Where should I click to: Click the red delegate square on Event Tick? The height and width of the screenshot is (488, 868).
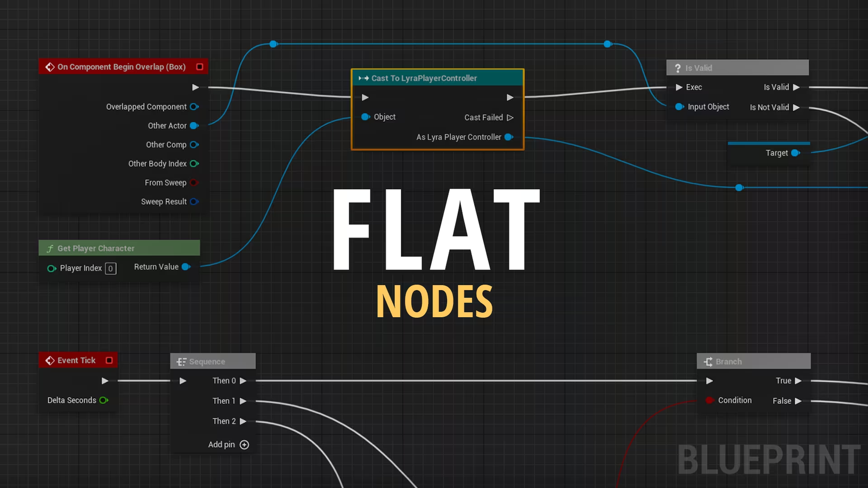click(x=109, y=359)
